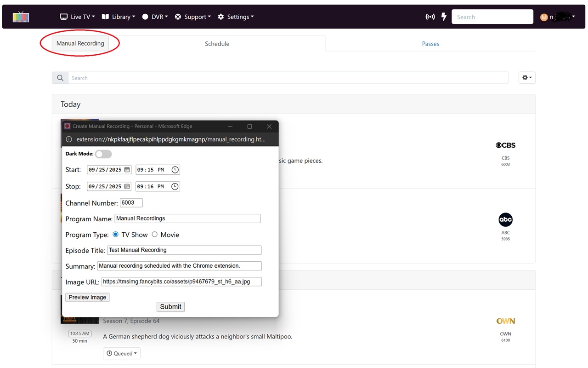Click the Channel Number field
This screenshot has height=368, width=588.
tap(131, 203)
